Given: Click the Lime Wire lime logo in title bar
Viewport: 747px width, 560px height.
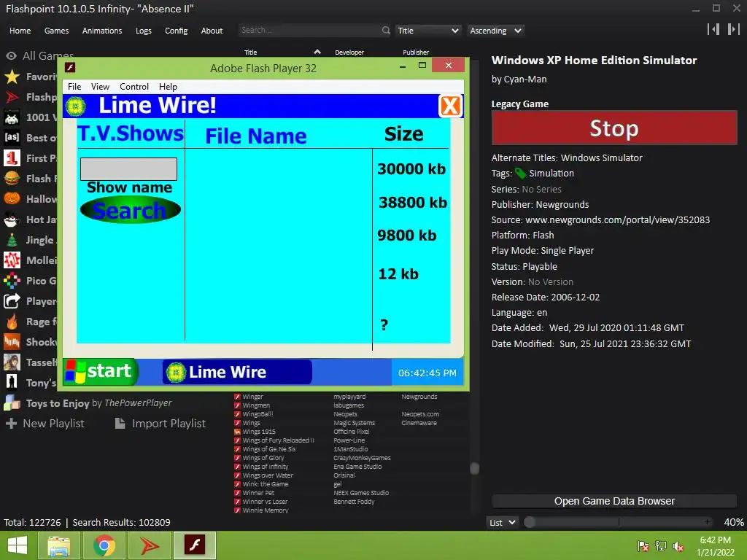Looking at the screenshot, I should tap(76, 106).
